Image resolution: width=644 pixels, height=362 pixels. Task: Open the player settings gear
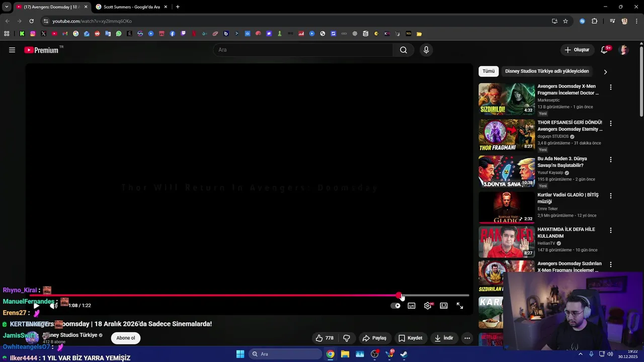pos(428,306)
